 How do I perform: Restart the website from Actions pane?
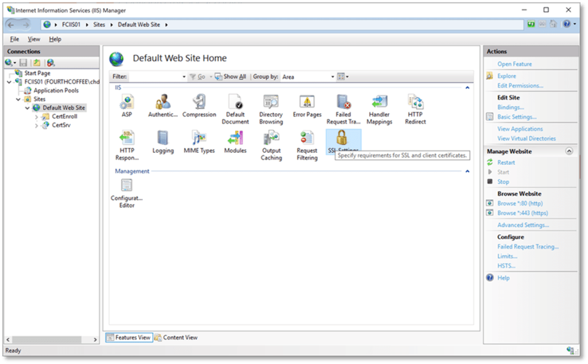(506, 162)
